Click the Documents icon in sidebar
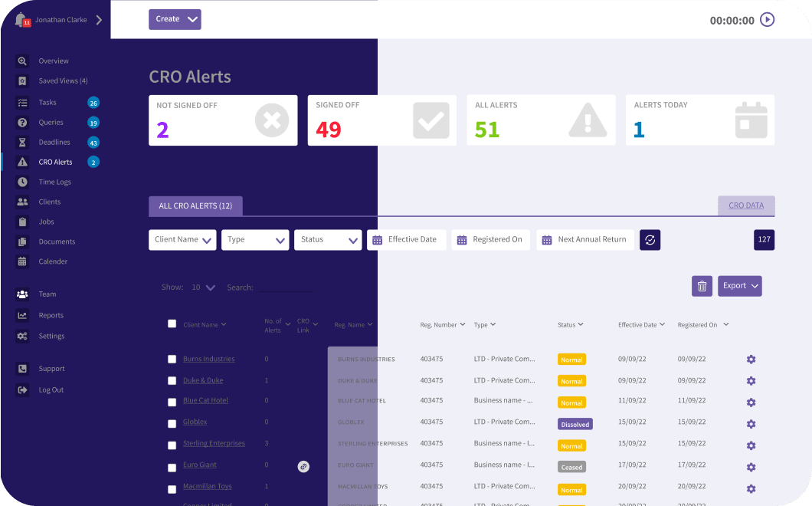This screenshot has width=812, height=506. [22, 242]
